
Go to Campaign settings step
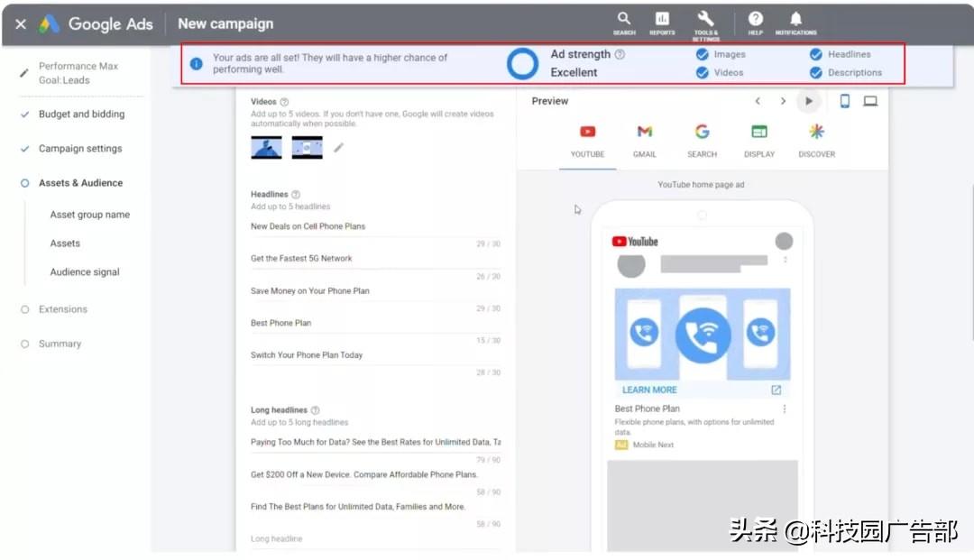[80, 149]
